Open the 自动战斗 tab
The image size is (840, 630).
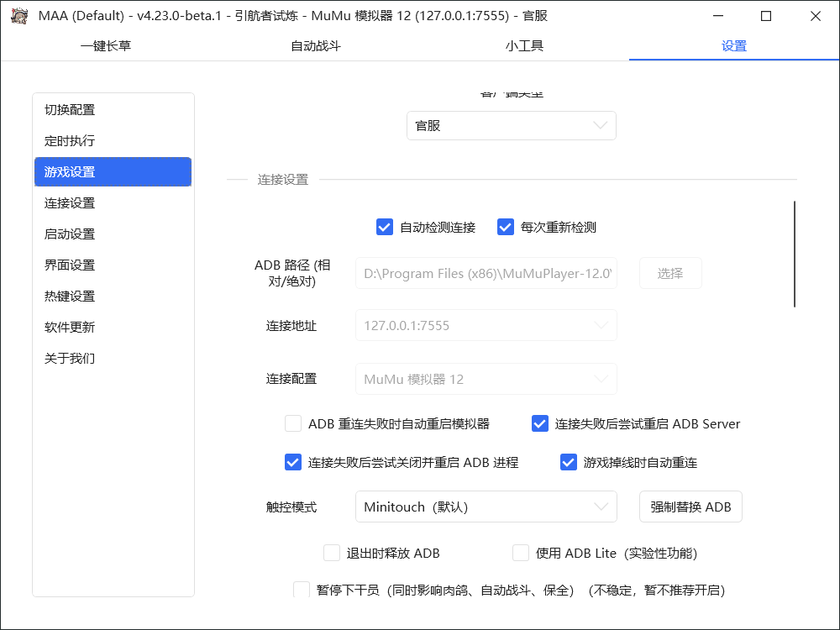[x=314, y=46]
